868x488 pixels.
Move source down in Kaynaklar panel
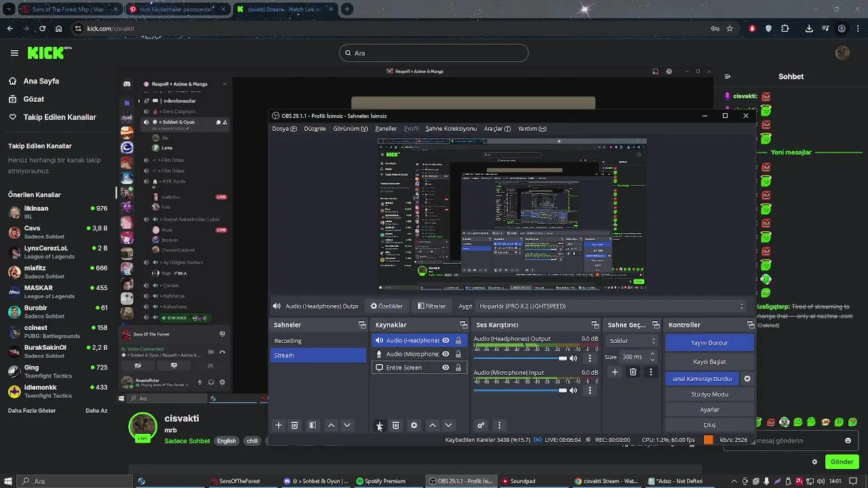[448, 425]
